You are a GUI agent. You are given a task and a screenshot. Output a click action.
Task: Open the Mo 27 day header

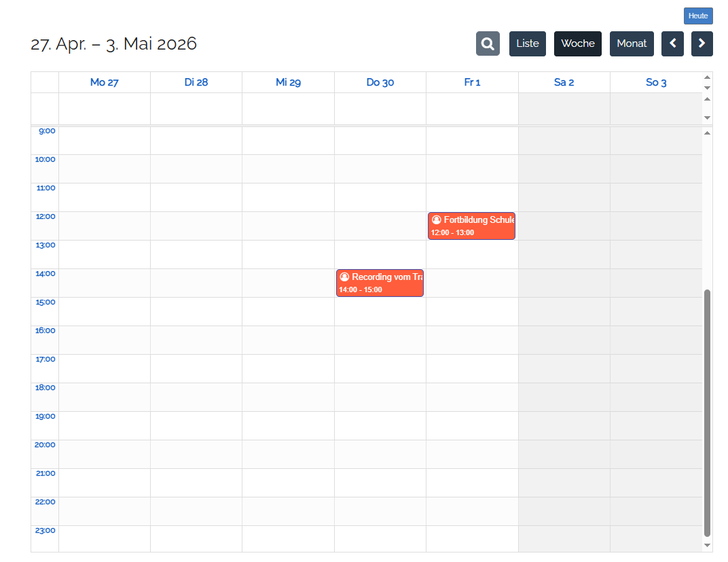coord(105,82)
